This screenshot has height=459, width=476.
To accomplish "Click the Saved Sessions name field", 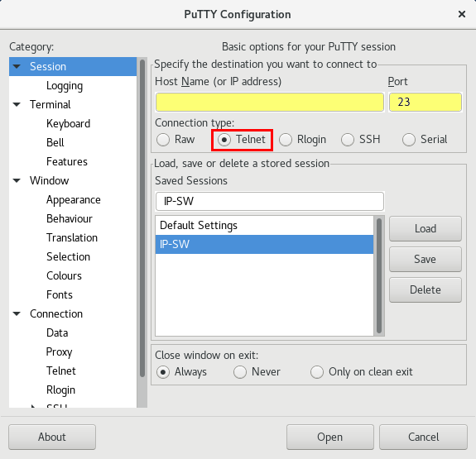I will pos(270,202).
